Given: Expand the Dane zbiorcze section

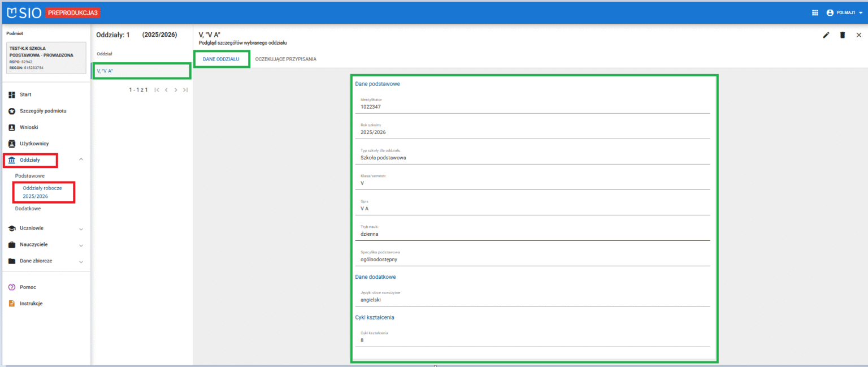Looking at the screenshot, I should tap(81, 261).
